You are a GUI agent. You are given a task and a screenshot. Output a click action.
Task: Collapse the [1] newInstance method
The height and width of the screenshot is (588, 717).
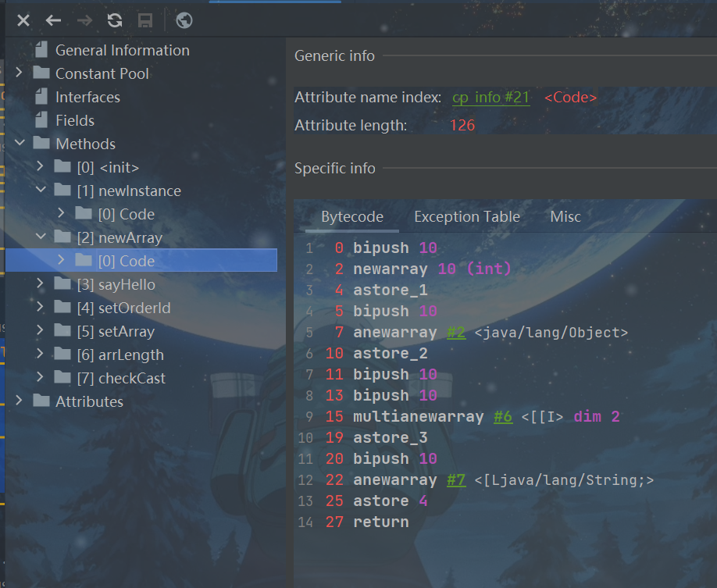point(41,191)
